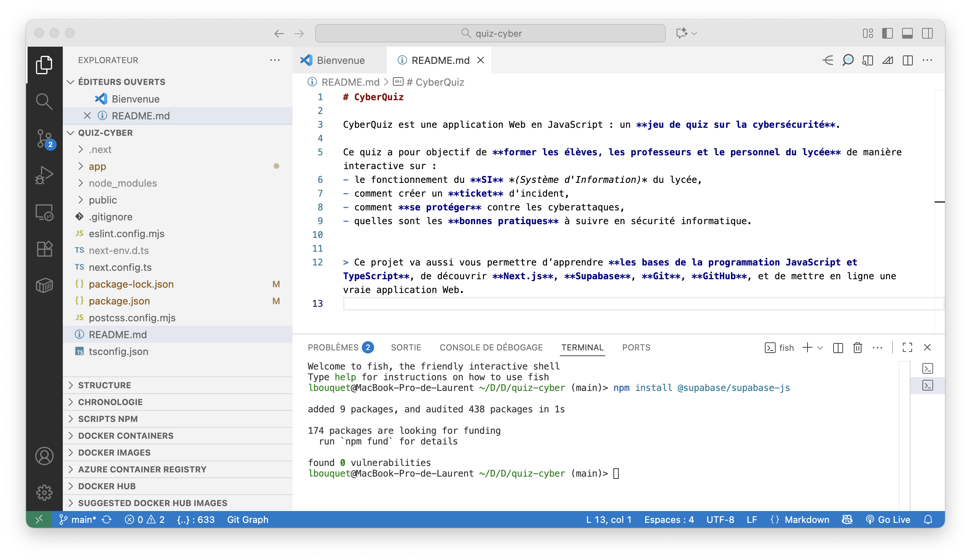971x560 pixels.
Task: Change language mode from Markdown
Action: (807, 519)
